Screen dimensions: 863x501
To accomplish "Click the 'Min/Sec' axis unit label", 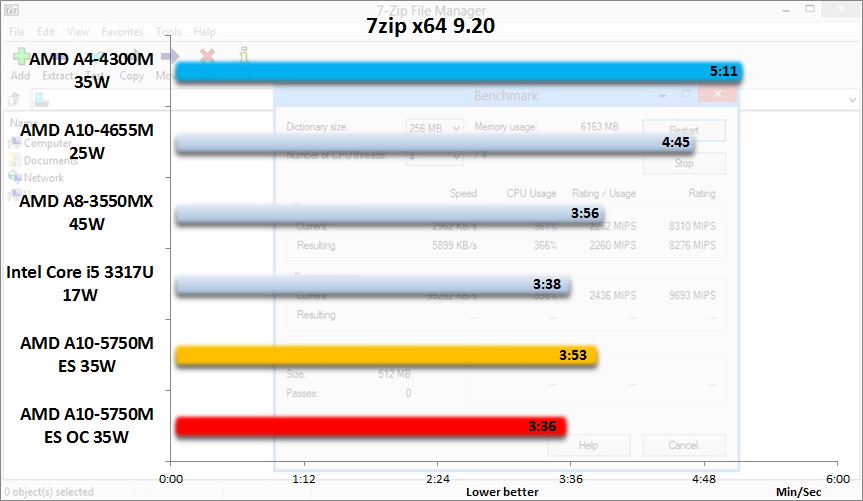I will 799,492.
